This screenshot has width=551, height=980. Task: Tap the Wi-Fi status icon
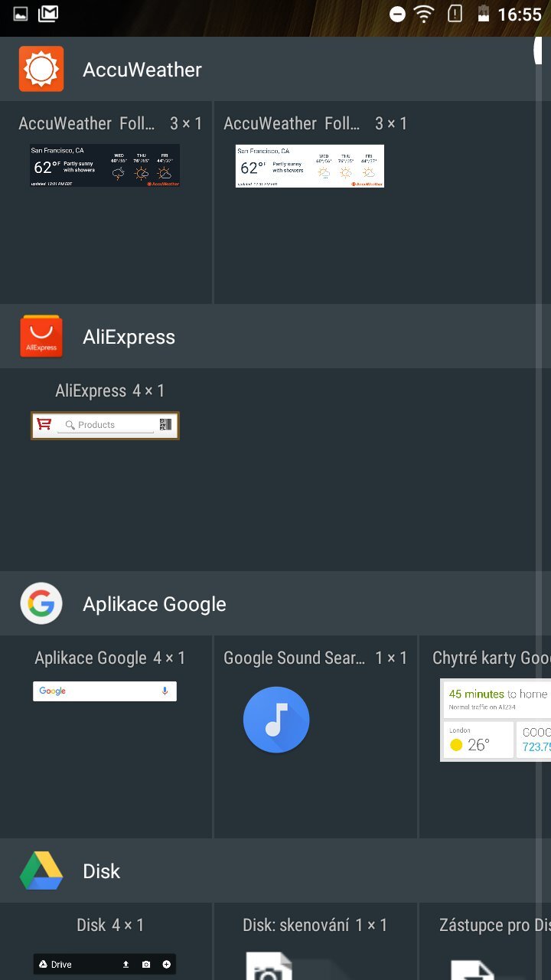point(423,14)
